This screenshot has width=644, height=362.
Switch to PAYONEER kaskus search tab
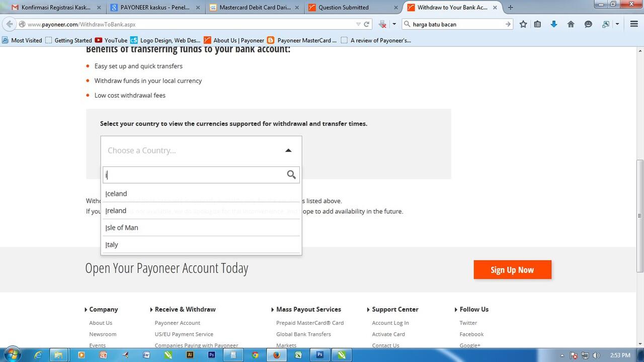click(x=154, y=8)
